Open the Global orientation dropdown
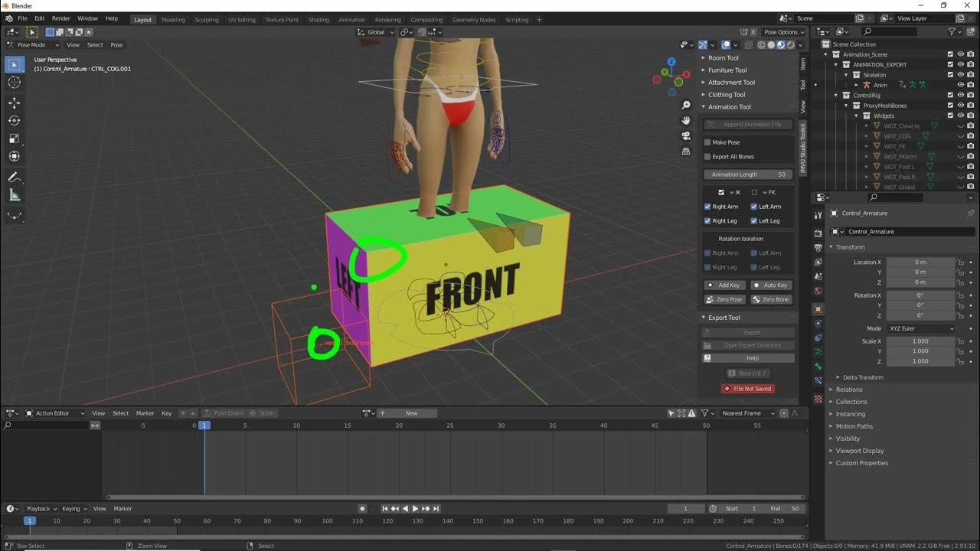This screenshot has width=980, height=551. tap(376, 32)
